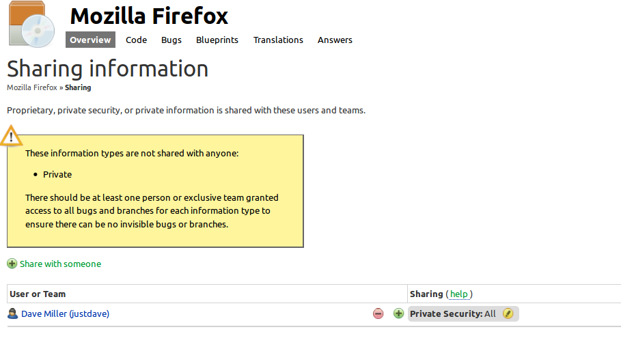Viewport: 621px width, 364px height.
Task: Click the Mozilla Firefox breadcrumb link
Action: 32,87
